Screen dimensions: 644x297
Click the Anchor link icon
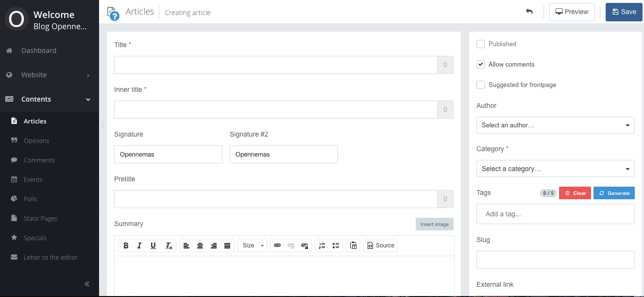tap(305, 245)
